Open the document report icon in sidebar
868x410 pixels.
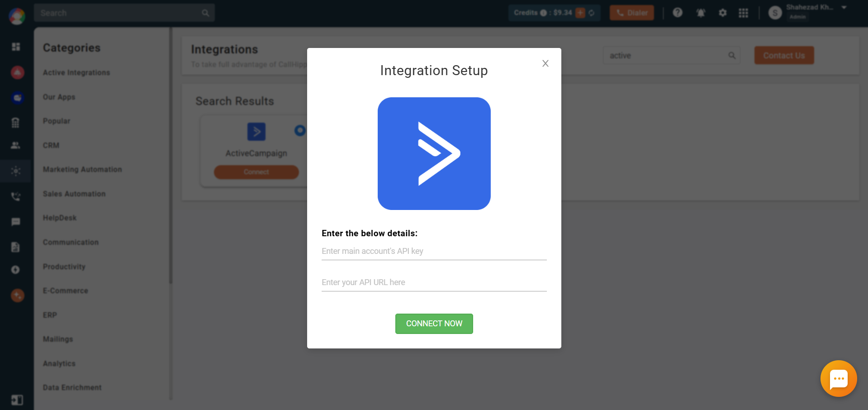[15, 247]
